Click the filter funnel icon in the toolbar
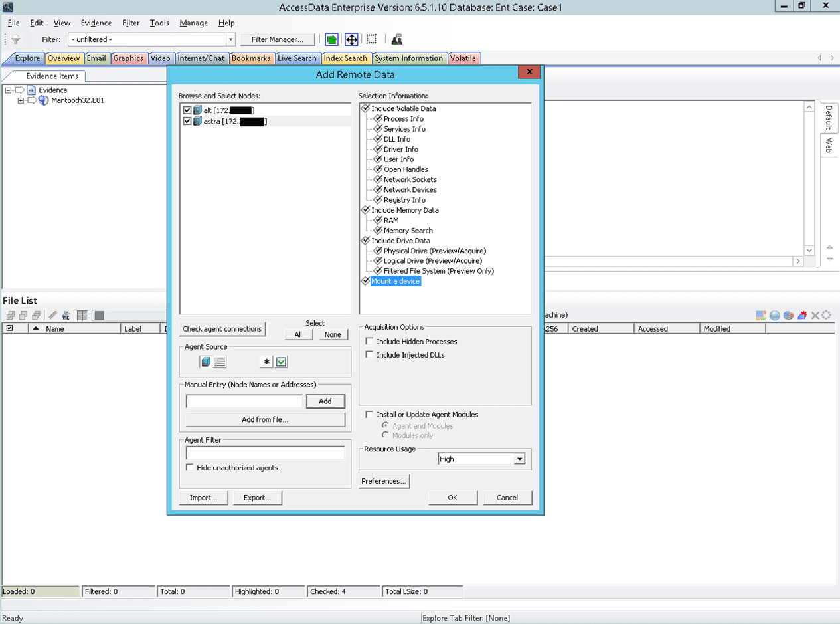The height and width of the screenshot is (624, 840). [16, 40]
